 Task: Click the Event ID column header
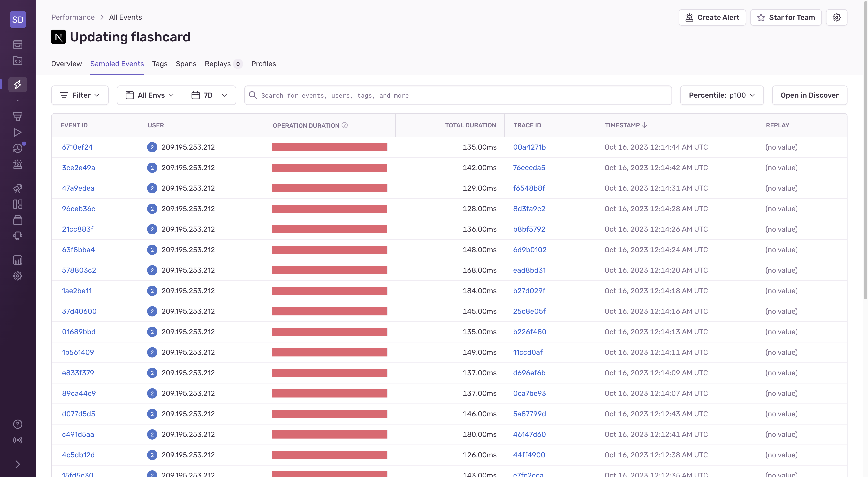(x=74, y=125)
